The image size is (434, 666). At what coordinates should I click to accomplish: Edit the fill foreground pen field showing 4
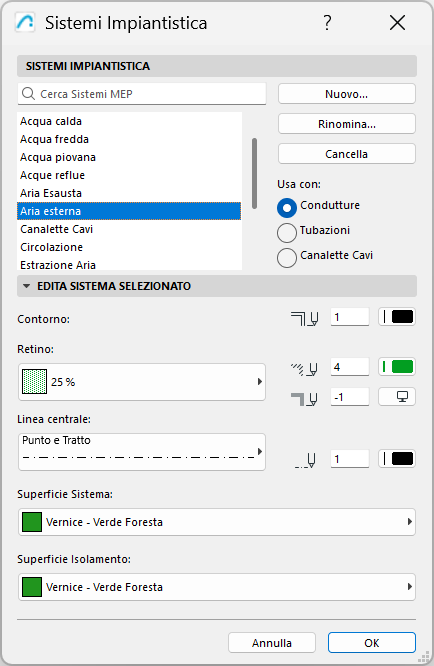349,367
